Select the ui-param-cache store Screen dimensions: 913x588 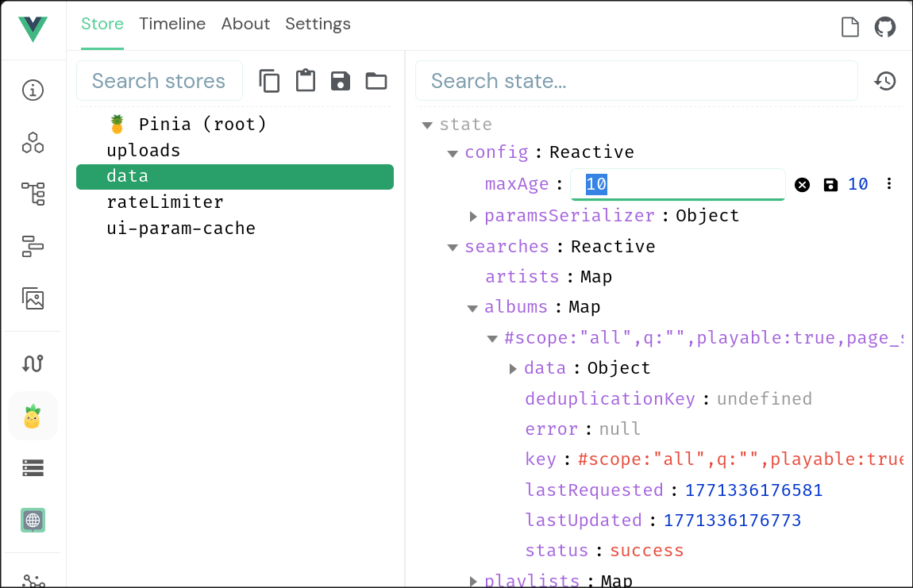pos(181,229)
